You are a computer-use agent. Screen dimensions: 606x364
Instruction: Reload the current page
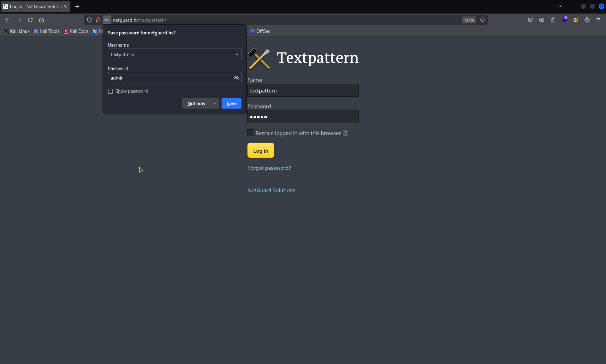click(30, 20)
